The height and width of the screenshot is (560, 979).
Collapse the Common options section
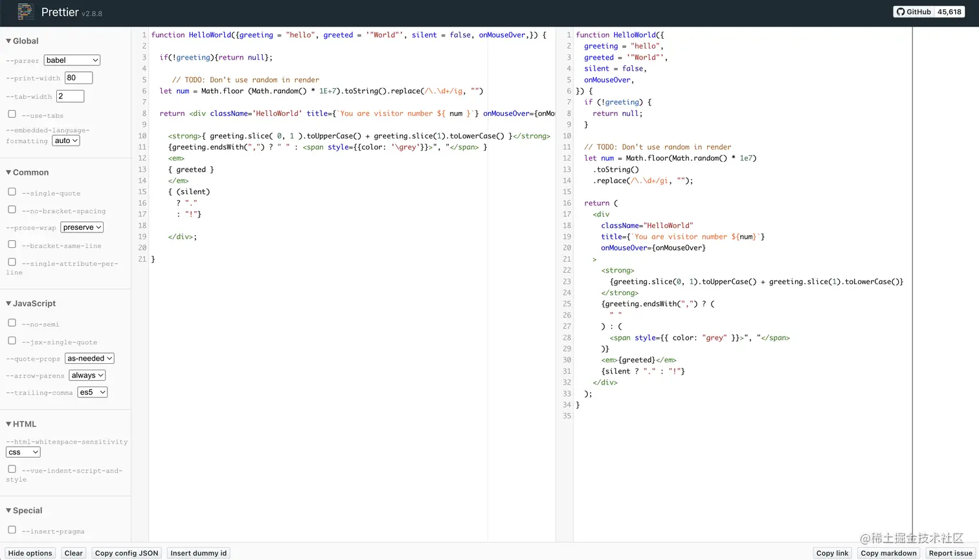click(x=27, y=172)
